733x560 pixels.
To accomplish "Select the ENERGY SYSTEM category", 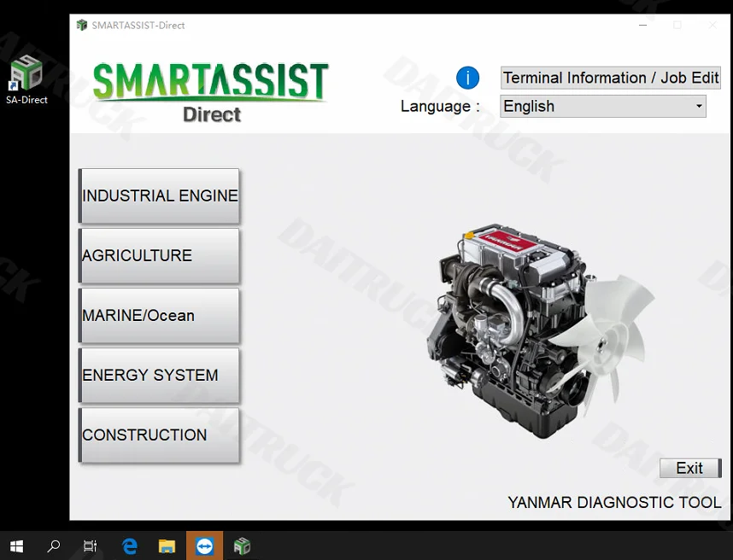I will [159, 375].
